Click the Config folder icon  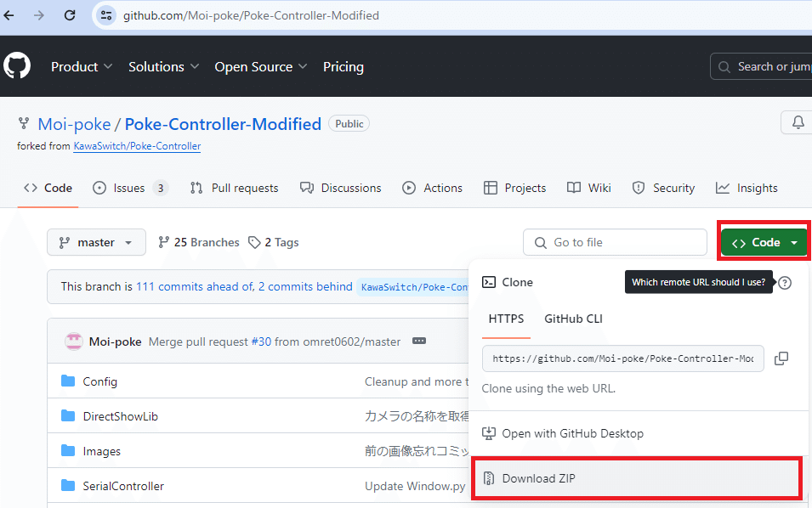click(68, 381)
